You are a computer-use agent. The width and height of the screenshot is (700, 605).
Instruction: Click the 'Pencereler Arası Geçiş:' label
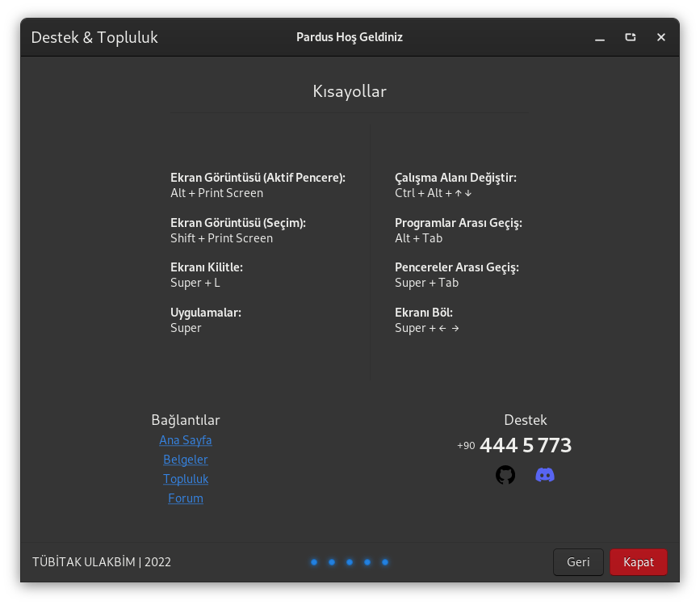[457, 267]
